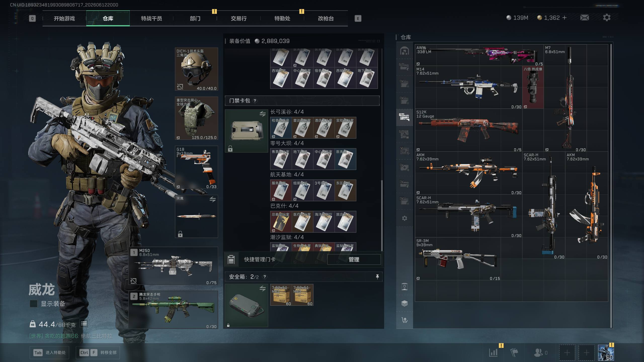The image size is (644, 362).
Task: Click the cart with up-arrow sell icon
Action: tap(405, 320)
